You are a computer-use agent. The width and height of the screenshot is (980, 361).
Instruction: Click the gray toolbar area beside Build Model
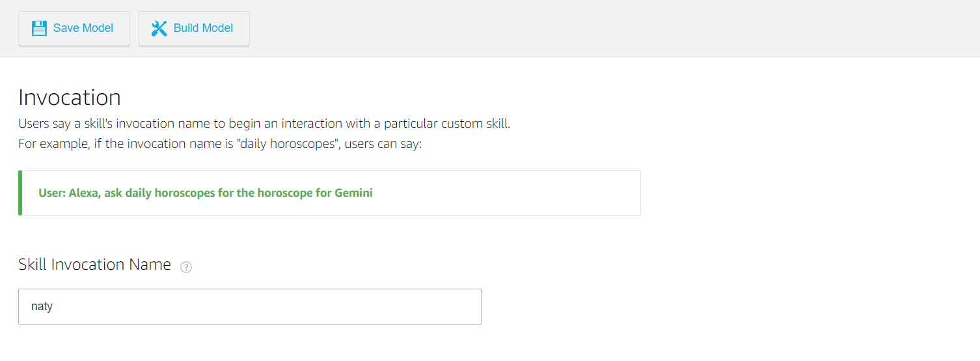(586, 29)
